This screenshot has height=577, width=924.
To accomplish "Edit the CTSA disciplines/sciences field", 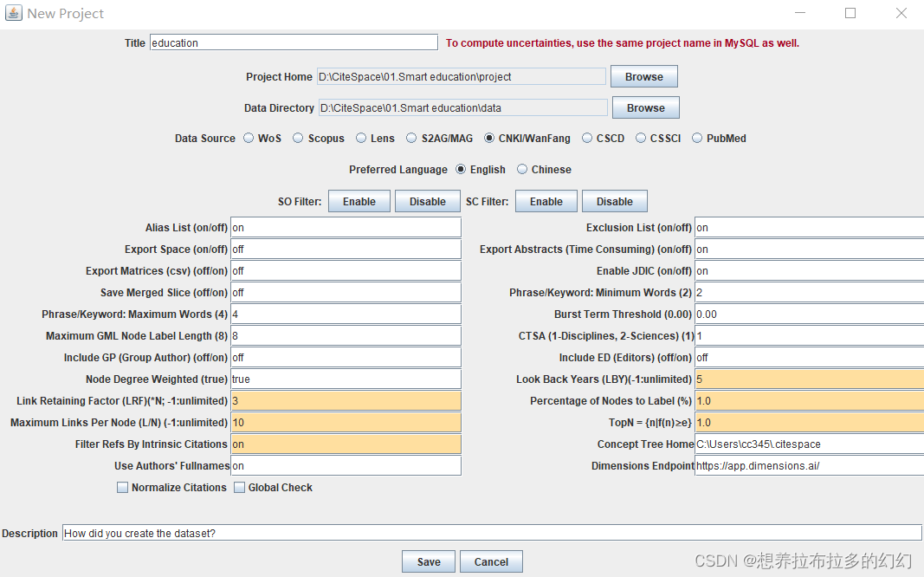I will point(809,336).
